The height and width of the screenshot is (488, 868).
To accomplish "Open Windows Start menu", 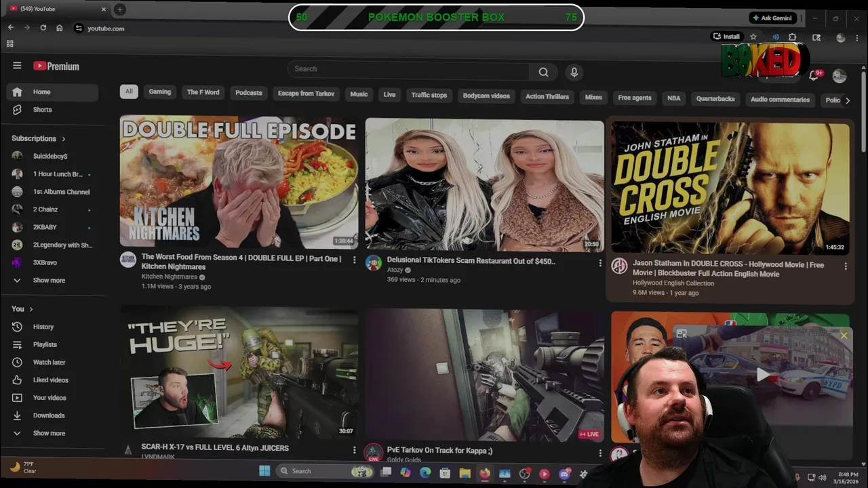I will click(x=264, y=471).
